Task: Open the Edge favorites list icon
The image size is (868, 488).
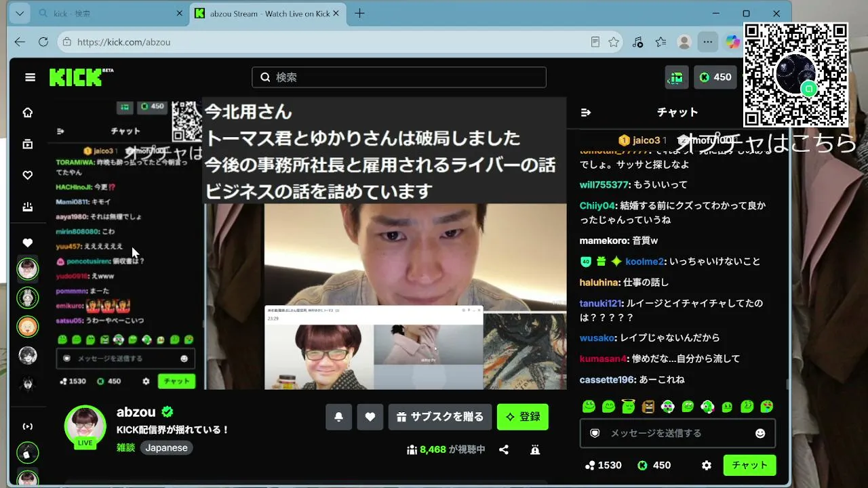Action: pos(661,42)
